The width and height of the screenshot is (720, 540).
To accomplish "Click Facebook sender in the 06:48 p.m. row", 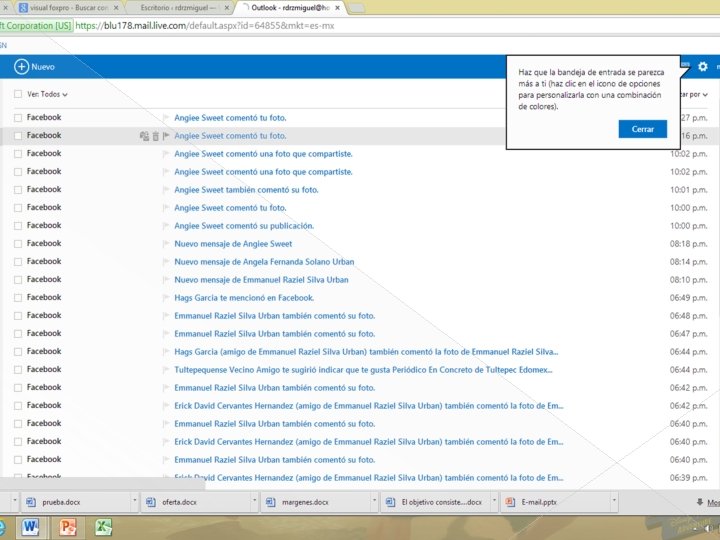I will (x=44, y=315).
